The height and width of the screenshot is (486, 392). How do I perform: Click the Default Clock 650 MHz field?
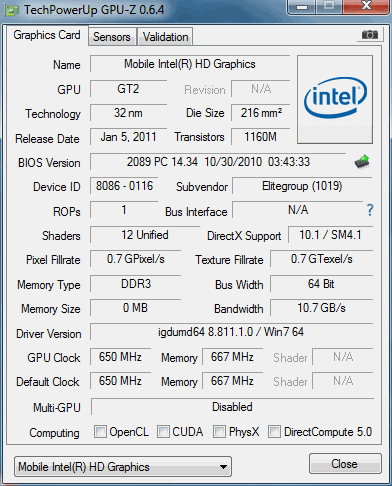click(120, 381)
